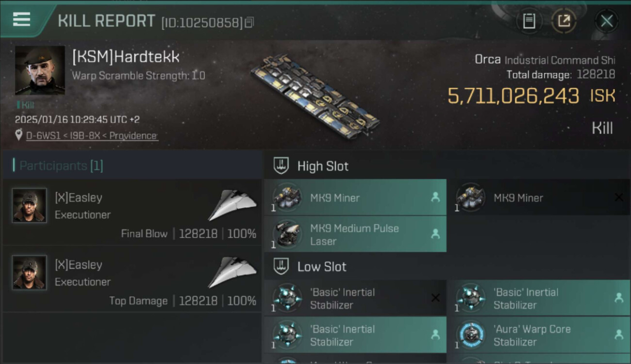Copy the kill report ID
The height and width of the screenshot is (364, 631).
249,22
